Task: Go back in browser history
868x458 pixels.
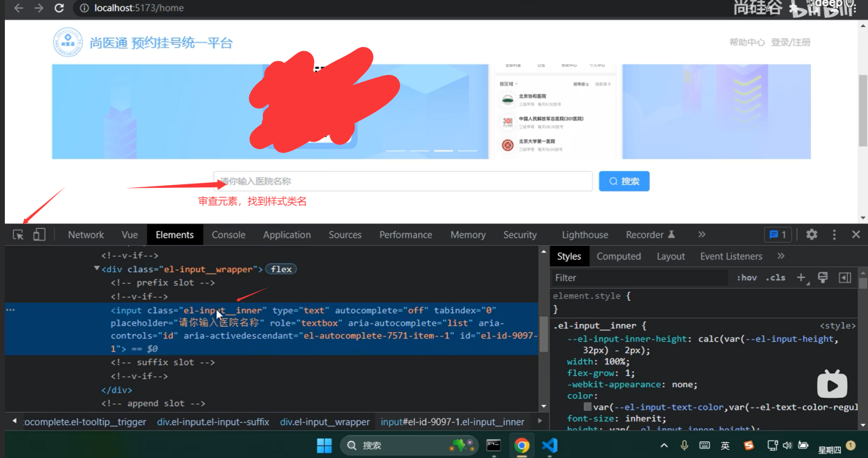Action: (x=18, y=8)
